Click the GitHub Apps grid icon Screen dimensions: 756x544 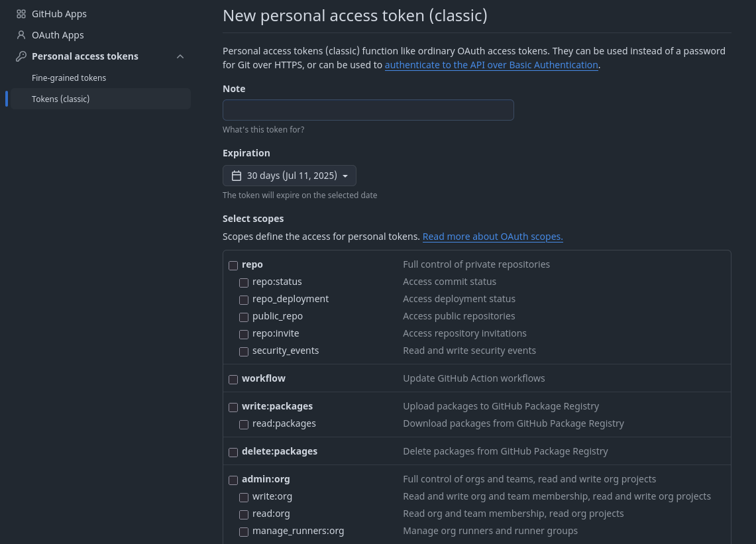coord(21,14)
